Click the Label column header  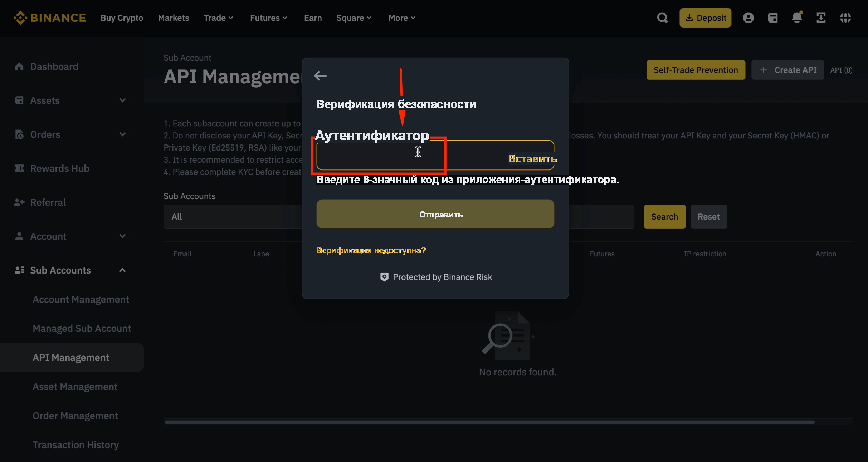pos(262,254)
